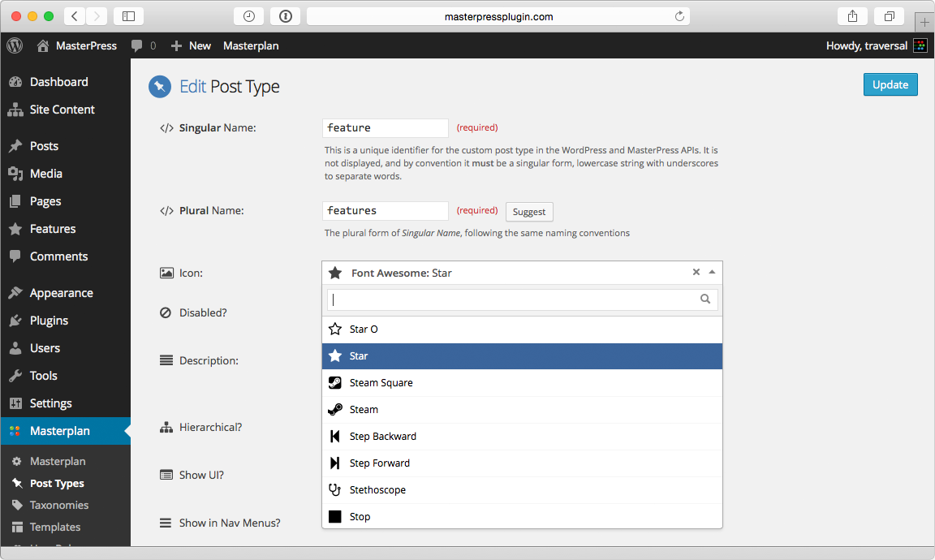Click the Dashboard gauge icon

click(x=15, y=82)
